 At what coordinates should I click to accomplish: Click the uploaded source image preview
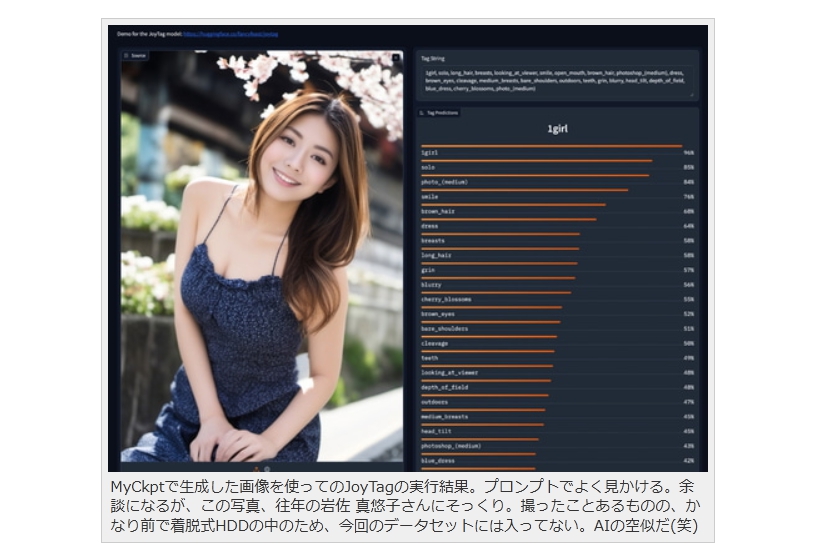[262, 260]
